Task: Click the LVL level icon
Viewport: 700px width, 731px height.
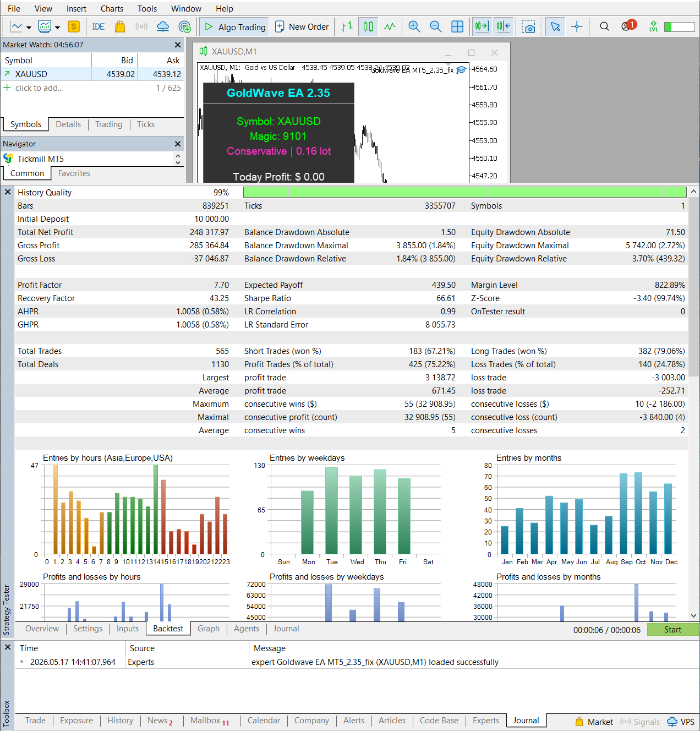Action: 653,26
